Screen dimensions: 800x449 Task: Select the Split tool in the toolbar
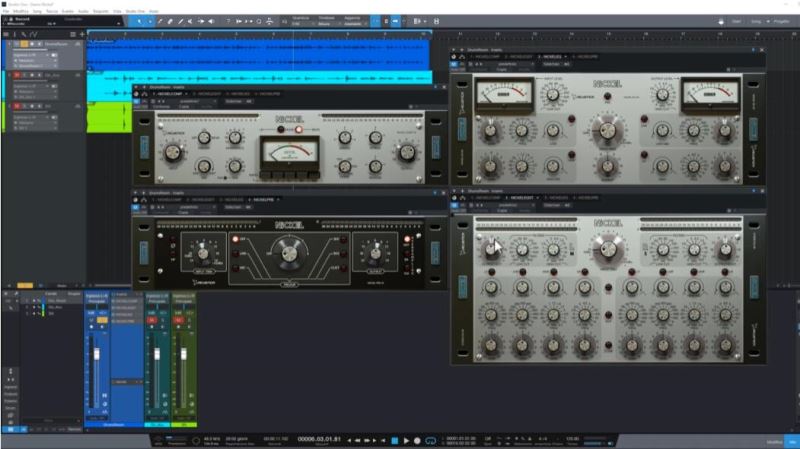(x=160, y=21)
